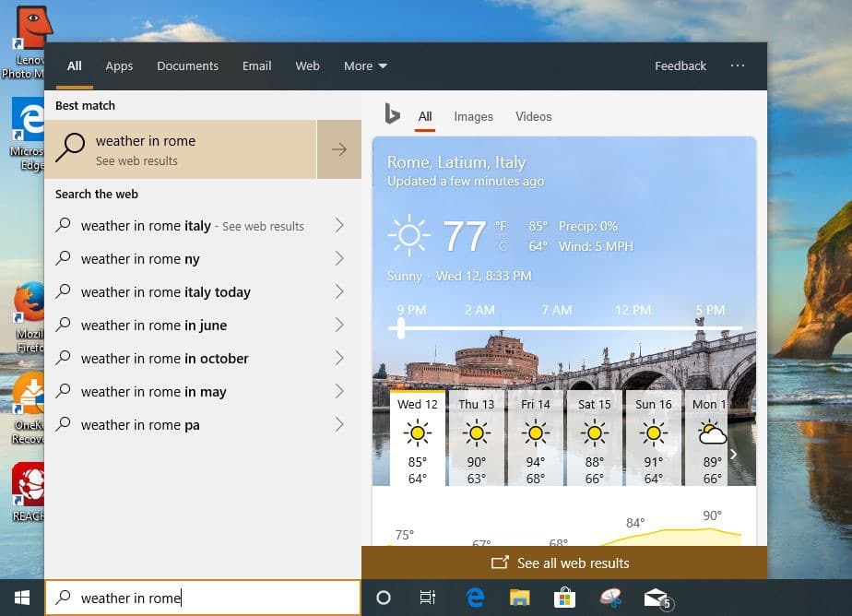This screenshot has width=852, height=616.
Task: Select the Thu 13 forecast card
Action: [x=477, y=438]
